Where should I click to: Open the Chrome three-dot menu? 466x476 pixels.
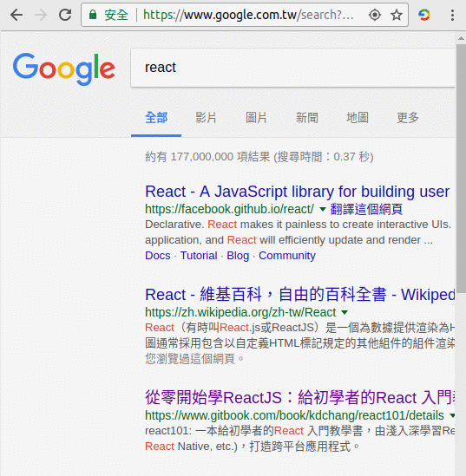coord(452,15)
